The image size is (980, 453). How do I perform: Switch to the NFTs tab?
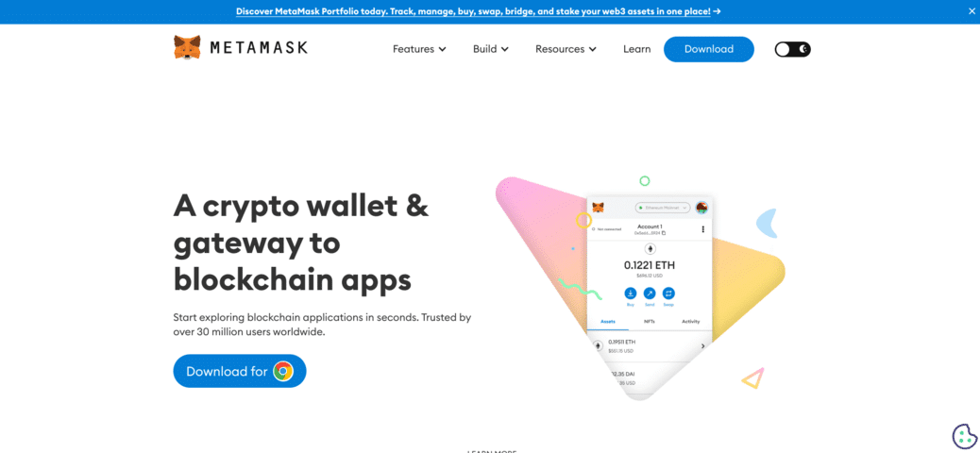point(650,321)
